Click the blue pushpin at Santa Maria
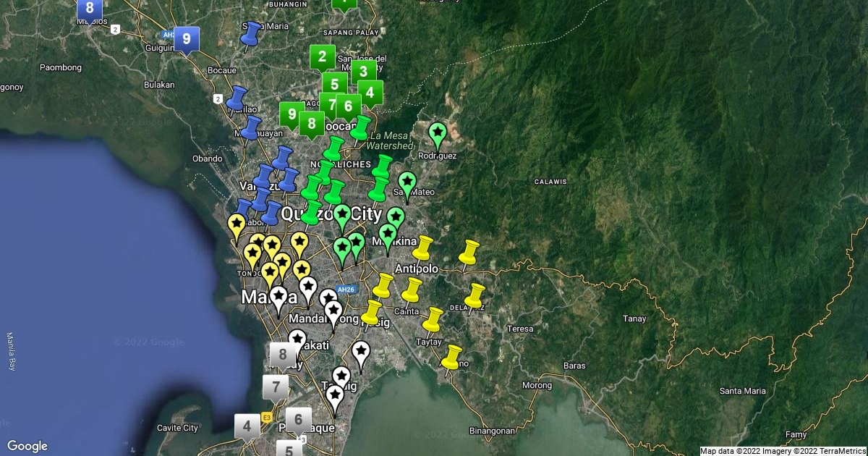Viewport: 868px width, 456px height. (251, 35)
